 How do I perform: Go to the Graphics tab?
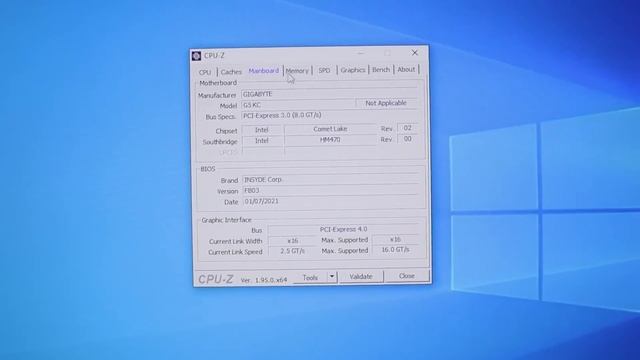pyautogui.click(x=353, y=70)
